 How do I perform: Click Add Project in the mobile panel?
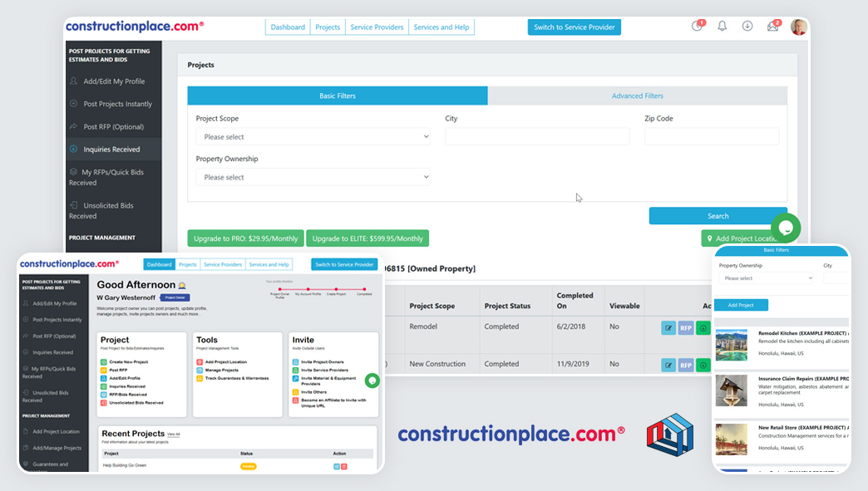(741, 305)
